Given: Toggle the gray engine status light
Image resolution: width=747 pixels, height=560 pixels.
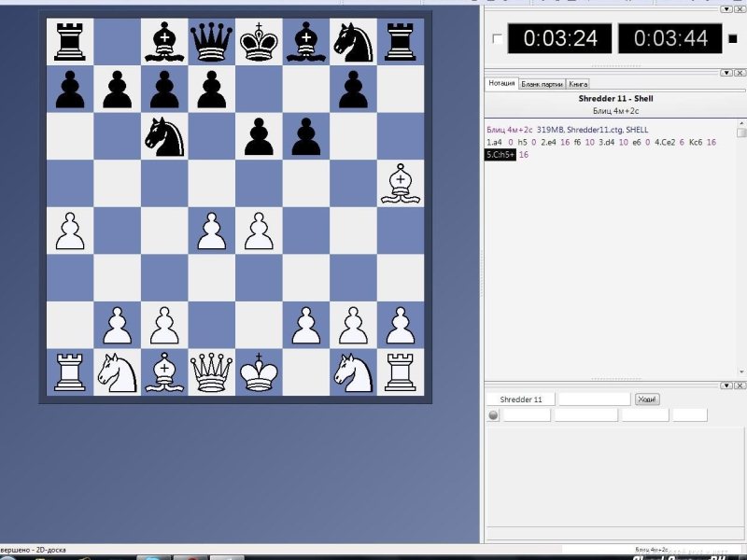Looking at the screenshot, I should coord(493,415).
